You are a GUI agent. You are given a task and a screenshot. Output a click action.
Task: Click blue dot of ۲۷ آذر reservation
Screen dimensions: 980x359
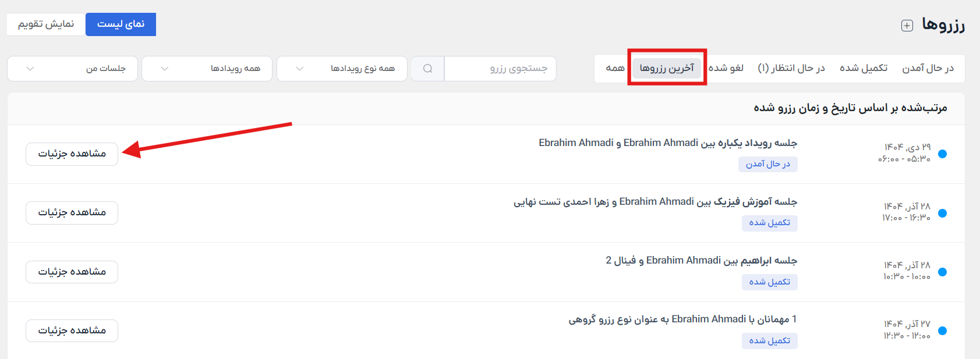pos(942,330)
